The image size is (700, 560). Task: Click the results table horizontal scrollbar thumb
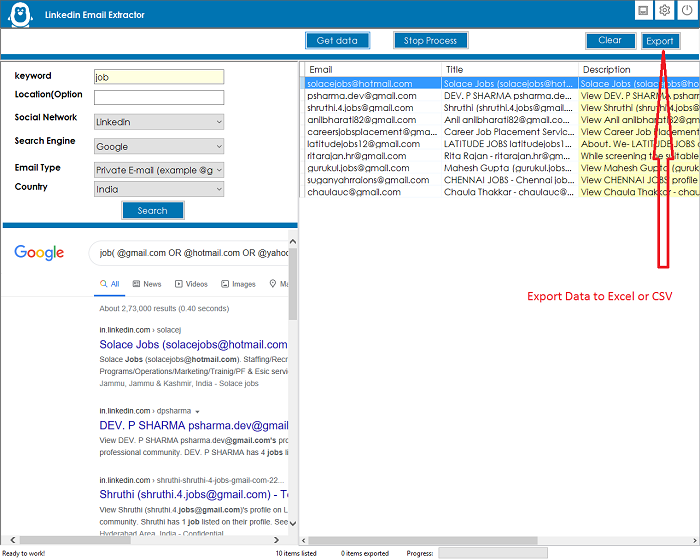tap(423, 541)
